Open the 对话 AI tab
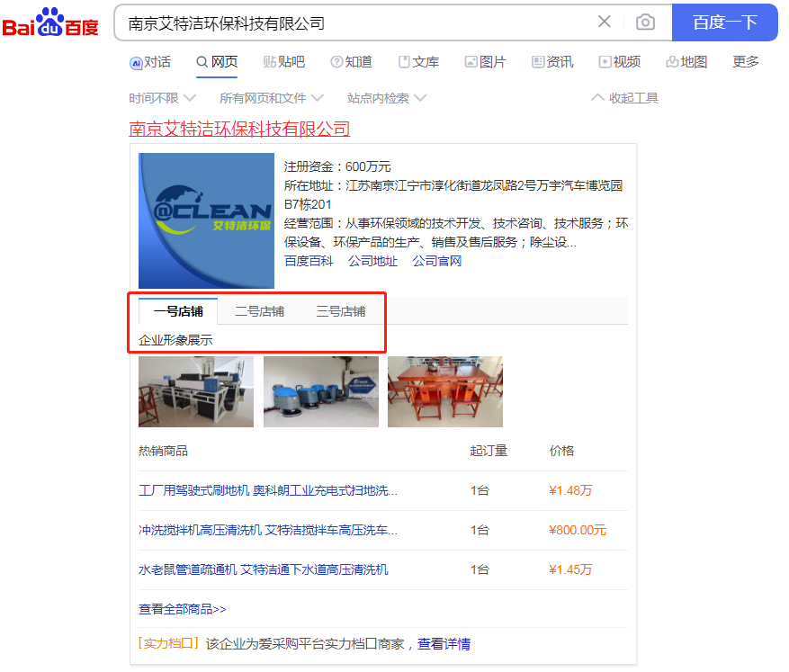 pyautogui.click(x=150, y=62)
